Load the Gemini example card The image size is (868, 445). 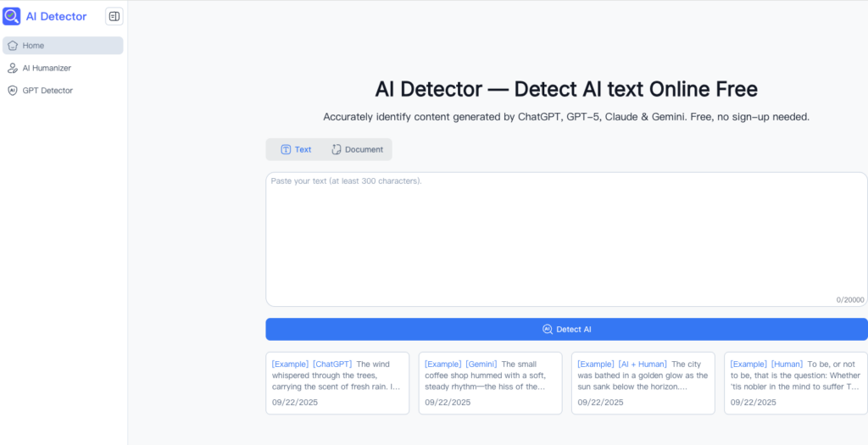(x=491, y=383)
